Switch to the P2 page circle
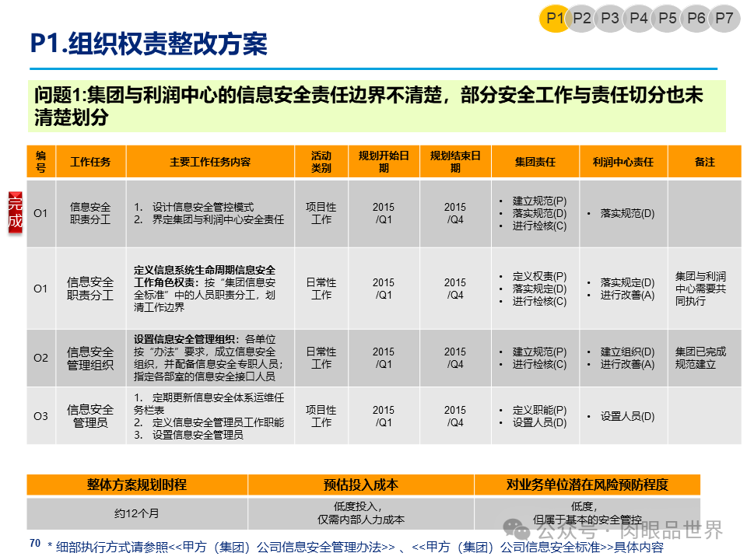Viewport: 747px width, 560px height. [582, 19]
